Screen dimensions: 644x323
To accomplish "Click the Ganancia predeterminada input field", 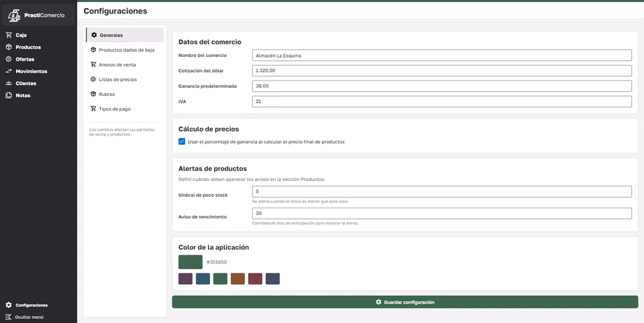I will (442, 86).
